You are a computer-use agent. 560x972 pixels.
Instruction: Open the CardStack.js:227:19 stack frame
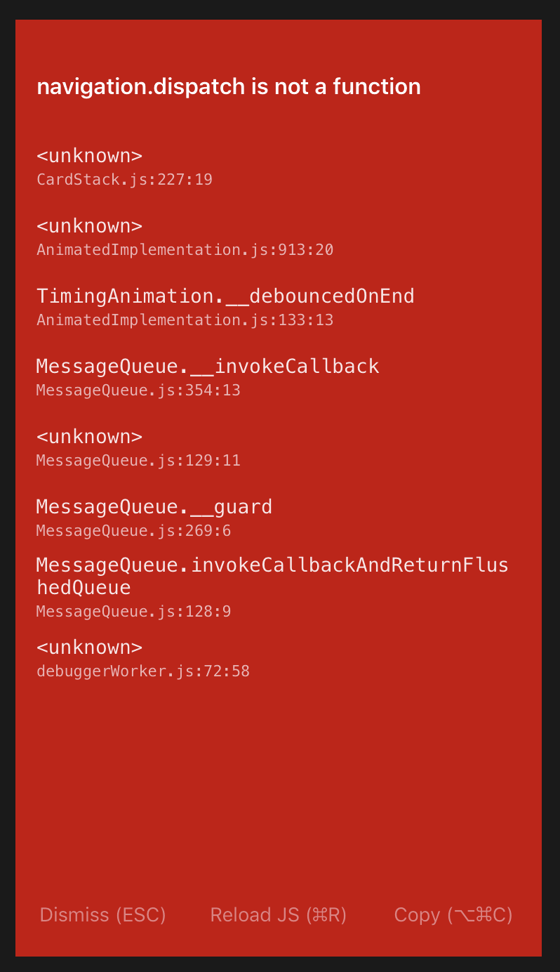(125, 179)
